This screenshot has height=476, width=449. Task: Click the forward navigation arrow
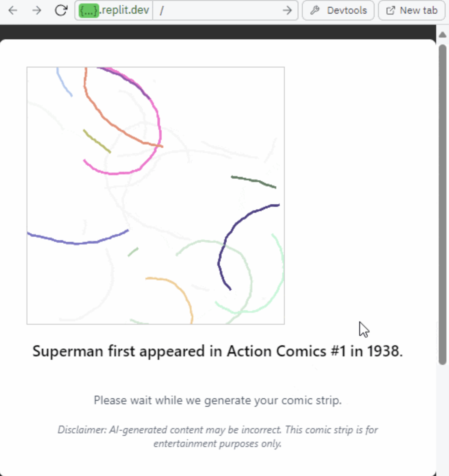pos(37,11)
